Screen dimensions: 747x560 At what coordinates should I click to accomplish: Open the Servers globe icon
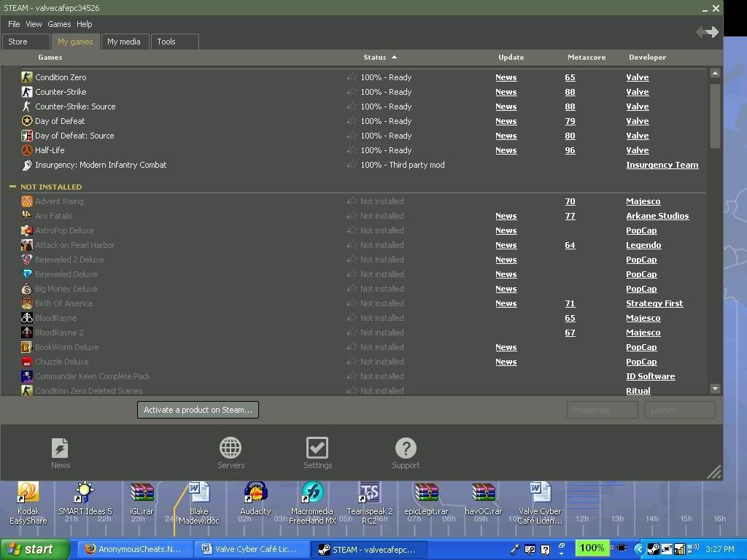(231, 448)
